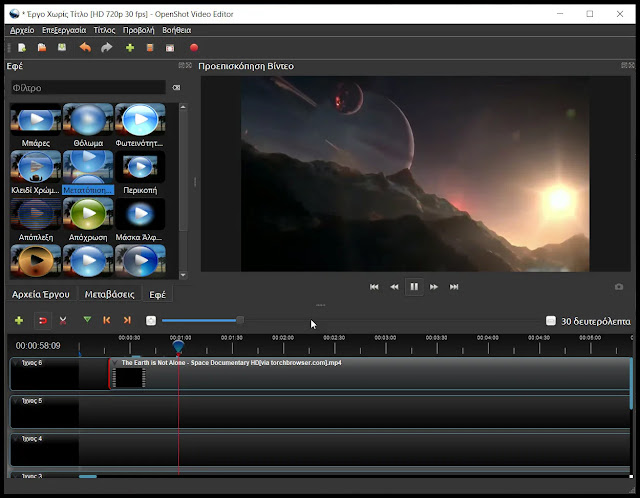Pause the video preview
Image resolution: width=640 pixels, height=498 pixels.
click(414, 287)
